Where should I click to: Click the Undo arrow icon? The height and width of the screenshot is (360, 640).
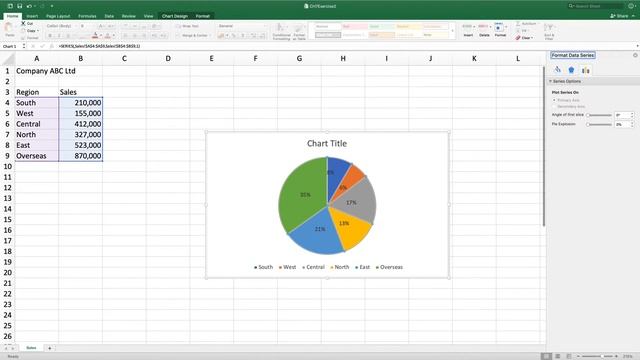29,6
